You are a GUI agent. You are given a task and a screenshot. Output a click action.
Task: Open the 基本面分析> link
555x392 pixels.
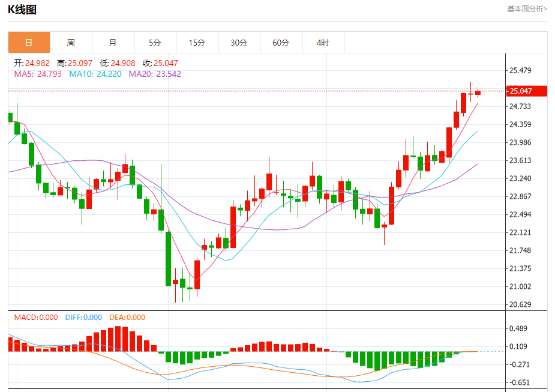click(x=527, y=9)
